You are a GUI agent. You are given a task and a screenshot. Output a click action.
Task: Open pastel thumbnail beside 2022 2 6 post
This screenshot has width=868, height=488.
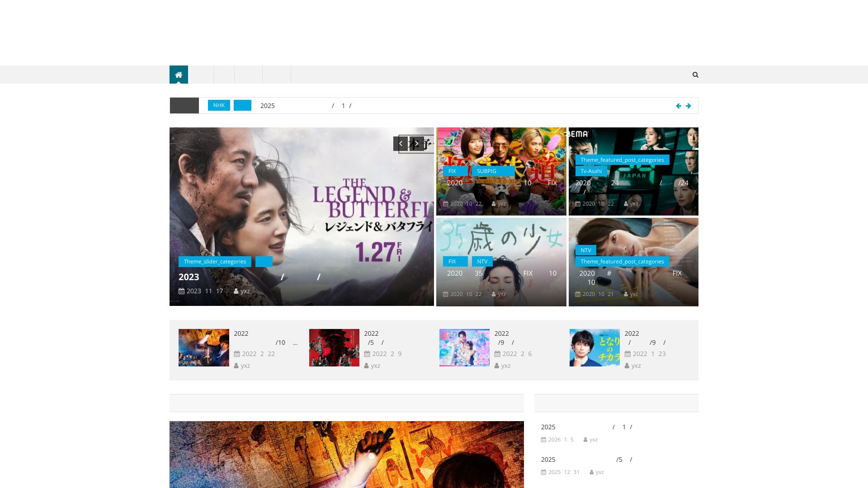click(464, 347)
